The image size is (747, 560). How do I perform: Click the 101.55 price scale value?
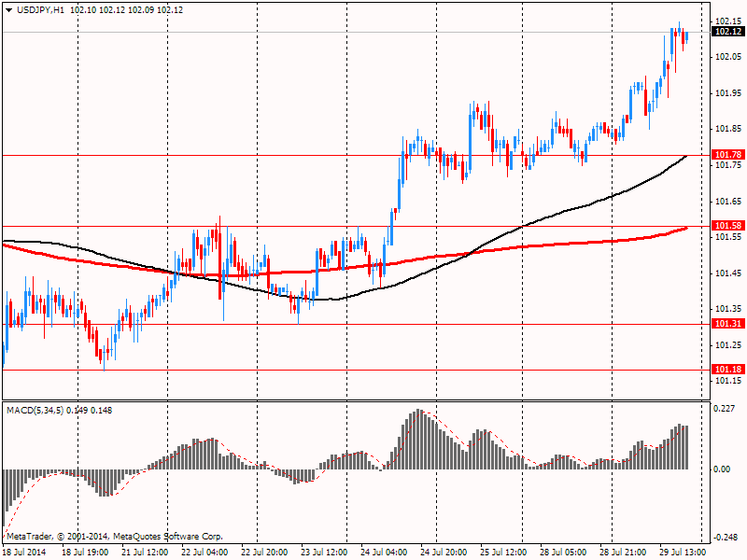point(728,237)
